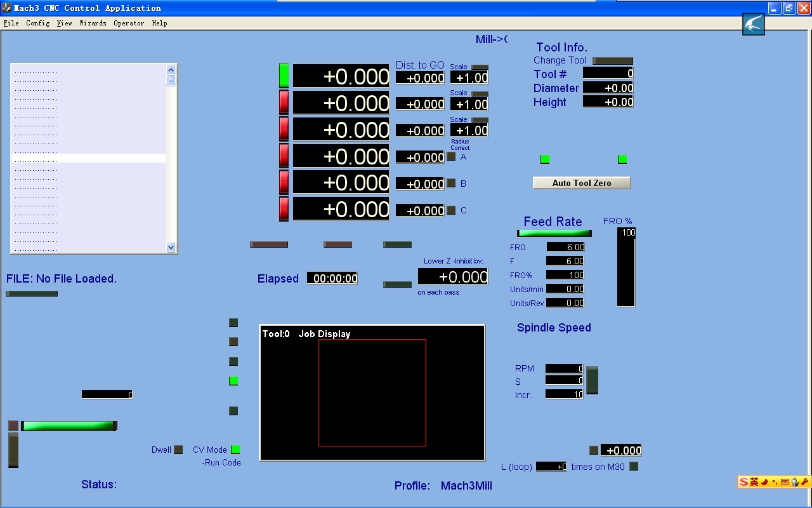The width and height of the screenshot is (812, 508).
Task: Click the red indicator on the second axis row
Action: (x=284, y=102)
